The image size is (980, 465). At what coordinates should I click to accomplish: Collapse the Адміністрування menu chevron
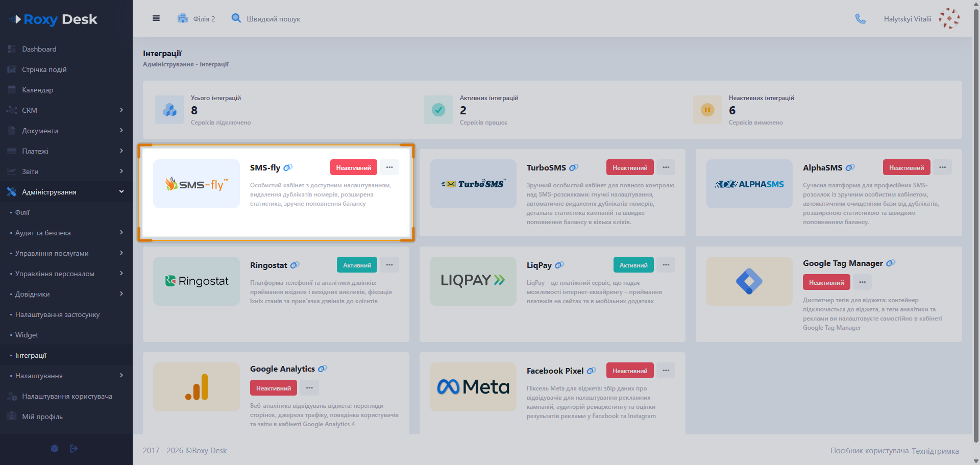[x=121, y=191]
